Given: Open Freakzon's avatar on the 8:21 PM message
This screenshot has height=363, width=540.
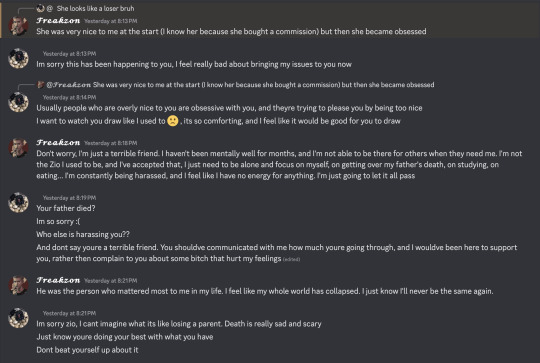Looking at the screenshot, I should pos(18,285).
